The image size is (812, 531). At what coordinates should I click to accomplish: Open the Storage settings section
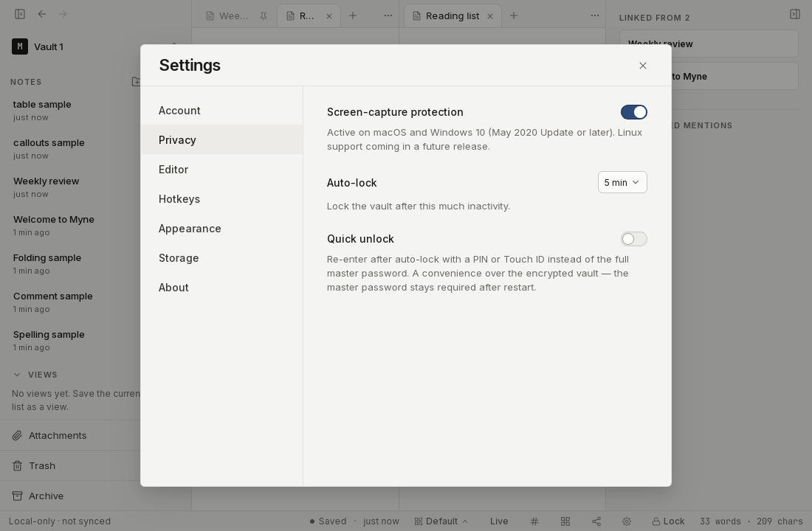[x=221, y=257]
